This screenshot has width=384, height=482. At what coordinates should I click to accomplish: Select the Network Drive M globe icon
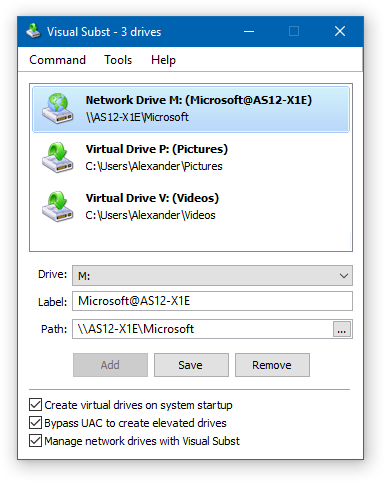[x=58, y=108]
